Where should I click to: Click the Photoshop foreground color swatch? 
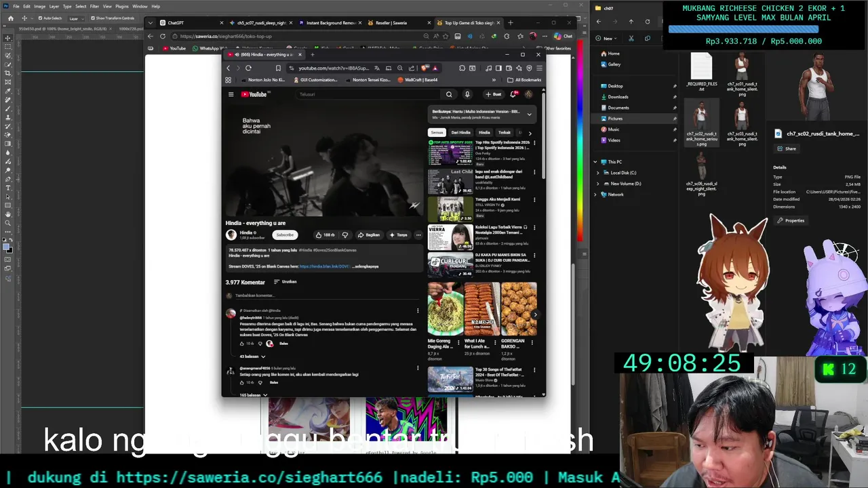click(x=7, y=247)
